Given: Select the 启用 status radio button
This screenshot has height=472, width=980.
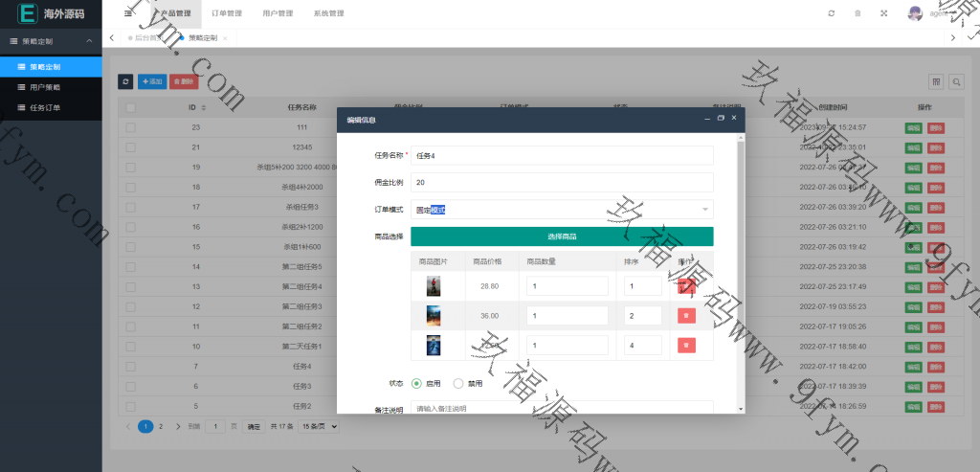Looking at the screenshot, I should pyautogui.click(x=417, y=383).
